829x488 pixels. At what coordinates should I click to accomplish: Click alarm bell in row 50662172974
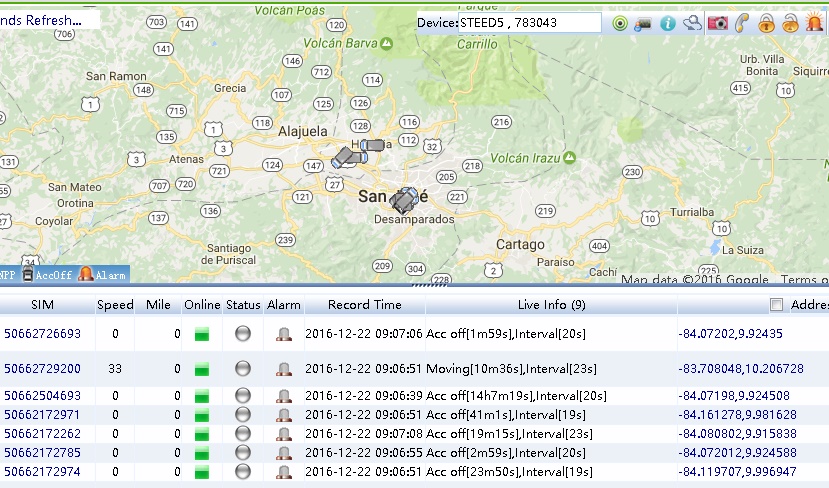(x=284, y=472)
